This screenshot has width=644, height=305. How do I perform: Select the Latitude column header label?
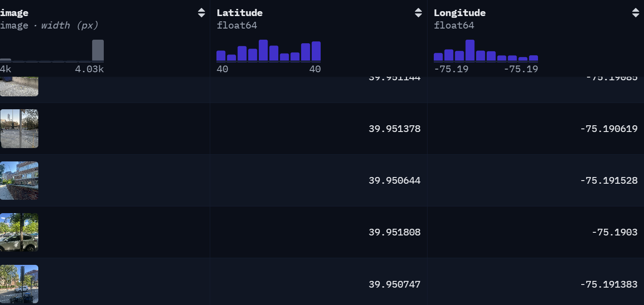(x=240, y=13)
